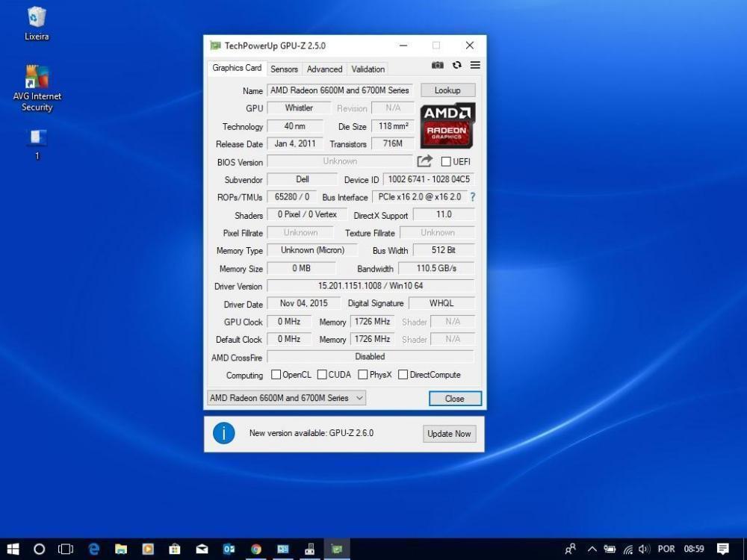Select the AVG Internet Security desktop shortcut
Screen dimensions: 747x560
click(x=37, y=89)
